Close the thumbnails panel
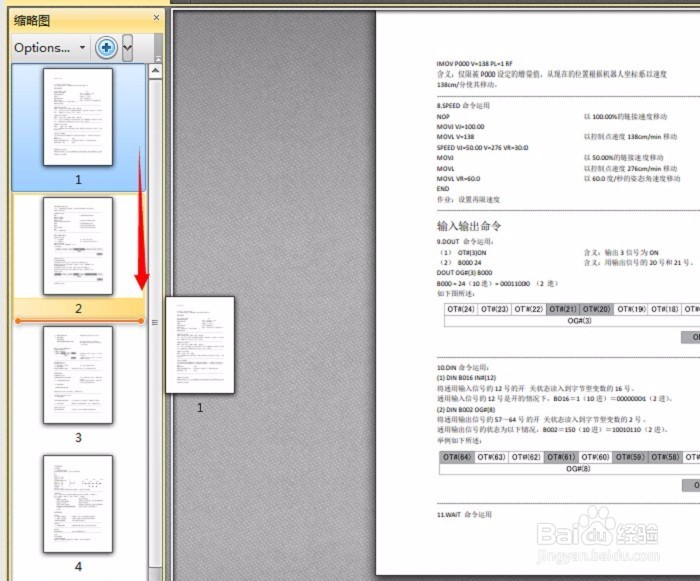Viewport: 700px width, 581px height. (x=156, y=17)
